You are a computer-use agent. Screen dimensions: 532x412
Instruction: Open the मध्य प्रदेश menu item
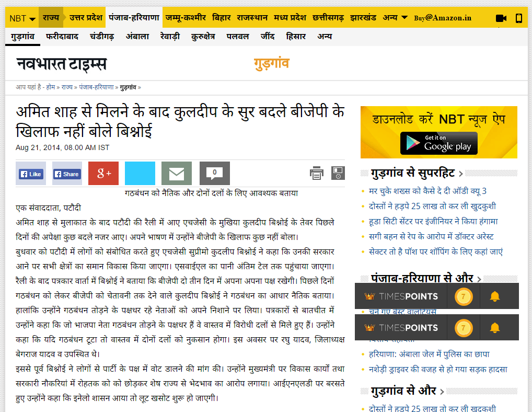tap(290, 18)
